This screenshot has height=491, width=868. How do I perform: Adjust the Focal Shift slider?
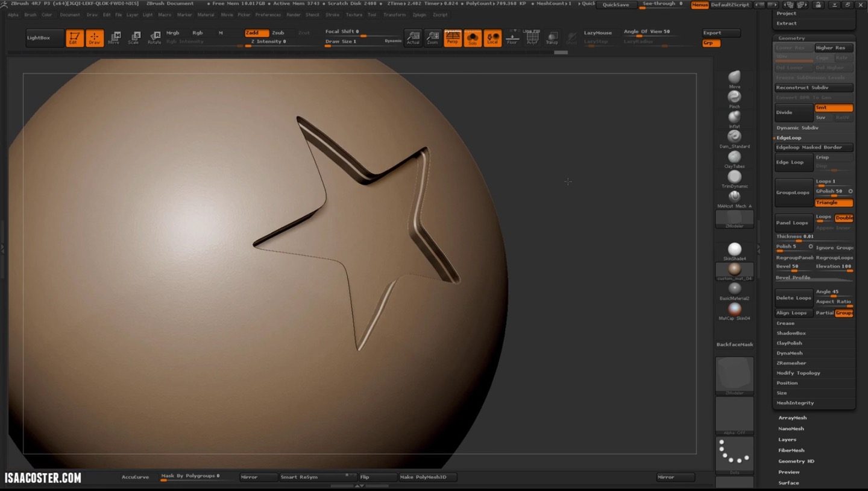pyautogui.click(x=363, y=32)
